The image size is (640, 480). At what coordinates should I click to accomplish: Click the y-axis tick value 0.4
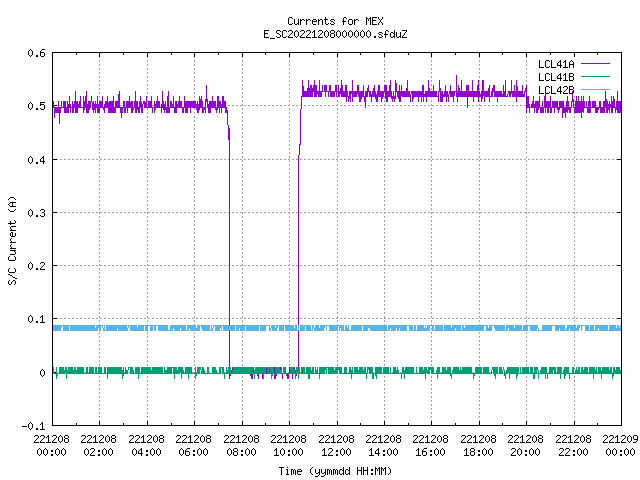[36, 160]
